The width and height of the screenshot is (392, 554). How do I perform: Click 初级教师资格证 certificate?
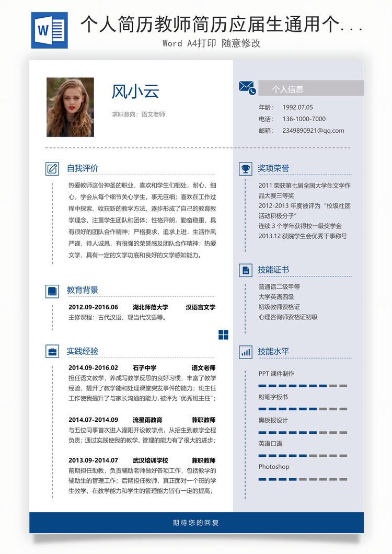tap(279, 307)
